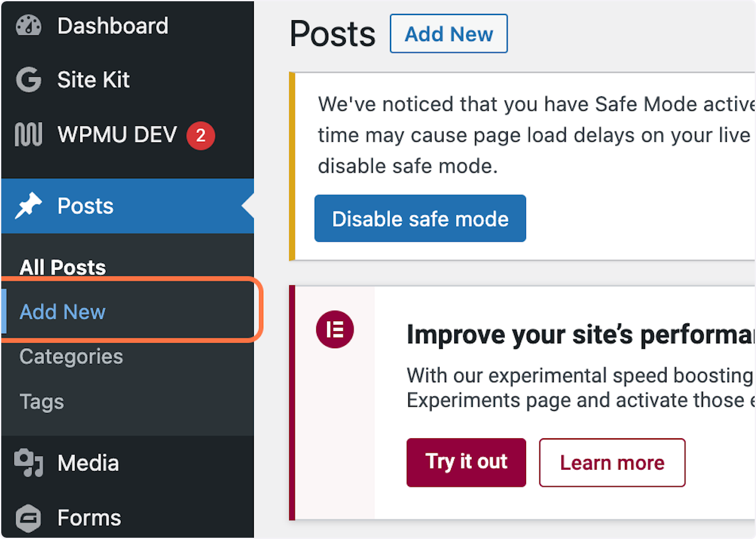Open the Site Kit menu

[127, 80]
